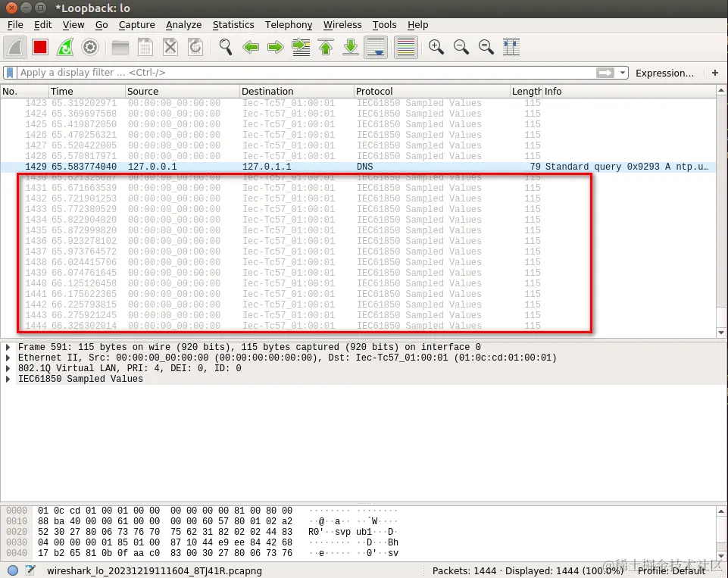Open capture options gear icon
Screen dimensions: 728x578
coord(90,47)
